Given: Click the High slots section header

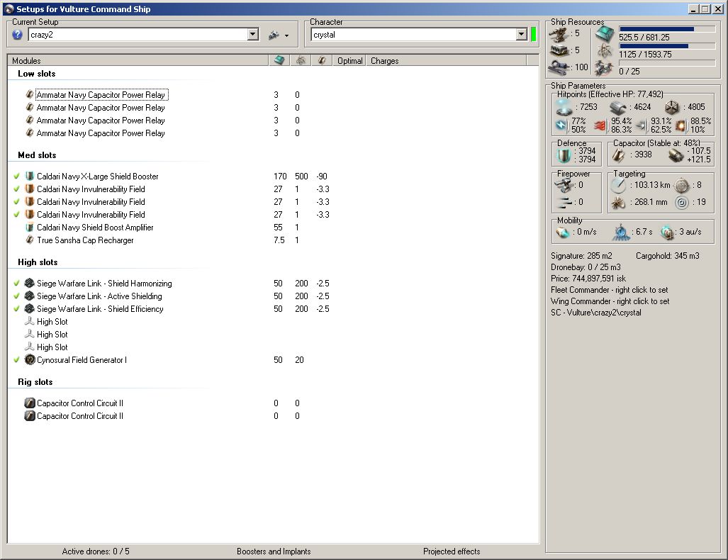Looking at the screenshot, I should (38, 262).
